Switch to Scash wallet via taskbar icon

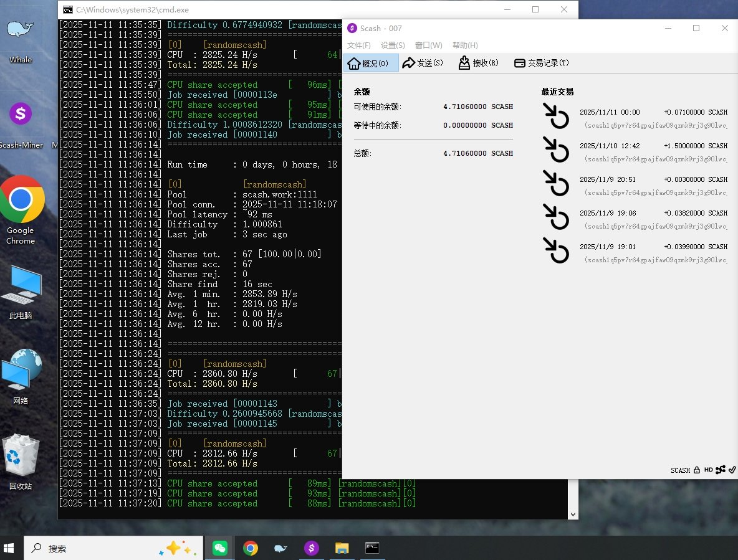tap(311, 548)
